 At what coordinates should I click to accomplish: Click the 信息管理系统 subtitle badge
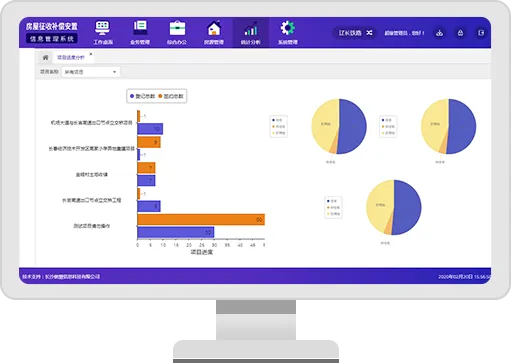click(52, 39)
